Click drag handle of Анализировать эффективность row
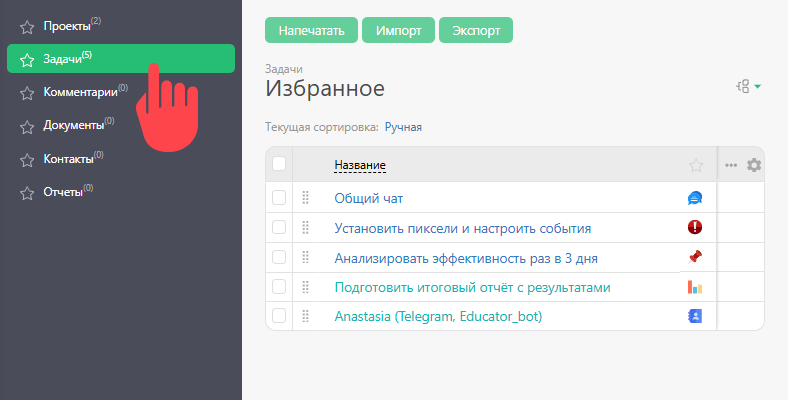Viewport: 788px width, 400px height. [306, 258]
